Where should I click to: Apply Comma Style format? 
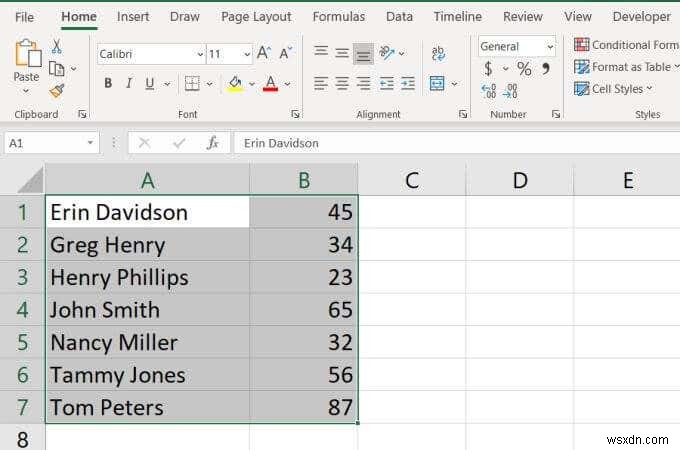point(546,68)
